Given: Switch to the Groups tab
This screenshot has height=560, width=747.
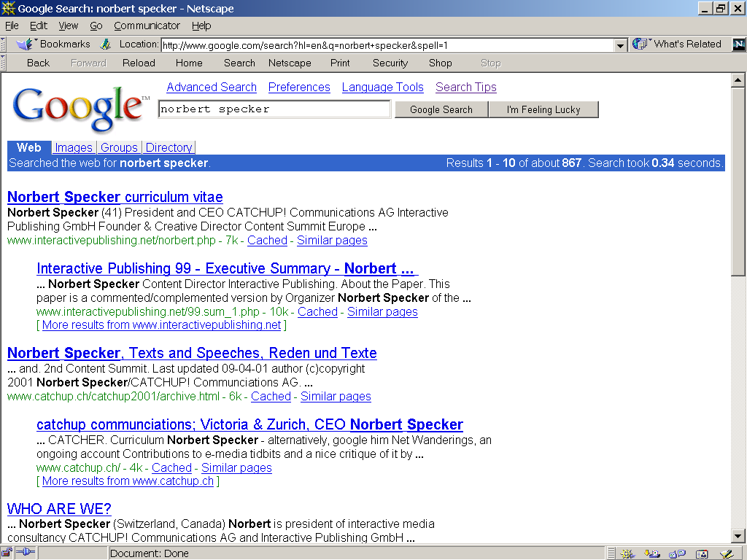Looking at the screenshot, I should (x=119, y=147).
